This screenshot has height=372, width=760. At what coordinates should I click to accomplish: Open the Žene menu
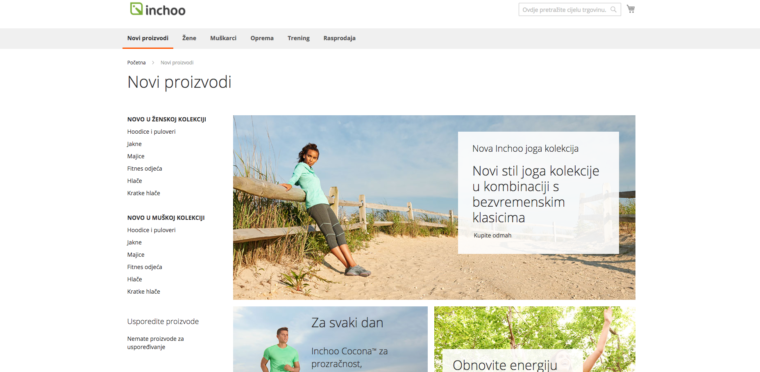click(x=189, y=38)
